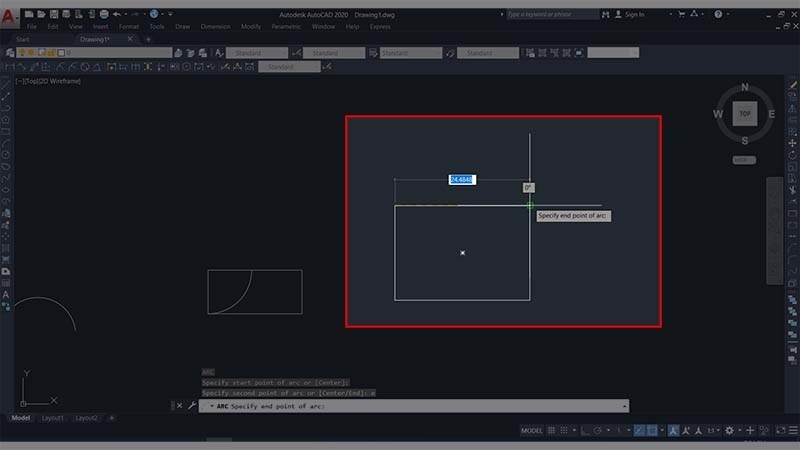Screen dimensions: 800x450
Task: Toggle object snap highlighted square button
Action: (x=652, y=431)
